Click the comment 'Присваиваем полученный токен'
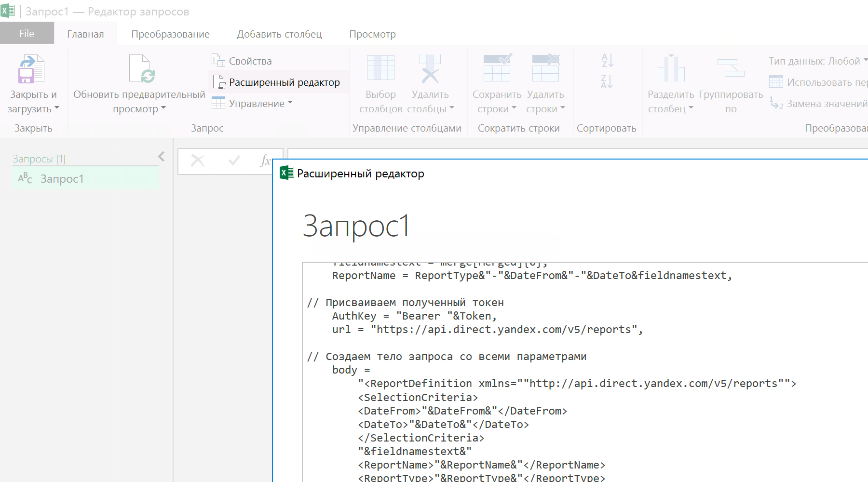868x482 pixels. coord(414,303)
